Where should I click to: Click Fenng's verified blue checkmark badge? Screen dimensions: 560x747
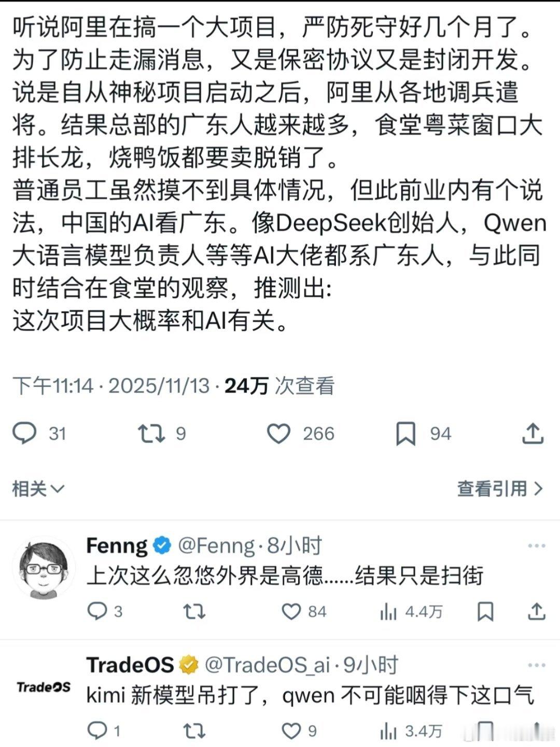tap(161, 544)
